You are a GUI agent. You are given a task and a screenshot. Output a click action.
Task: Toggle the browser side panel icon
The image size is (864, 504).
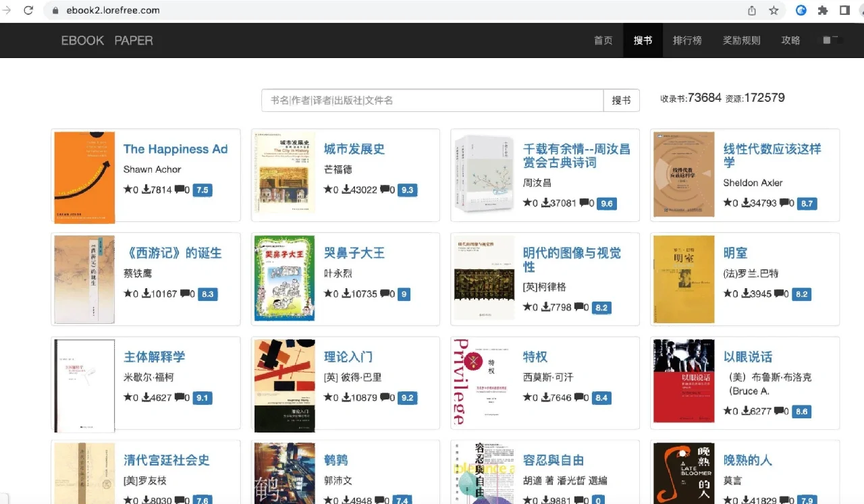tap(844, 10)
